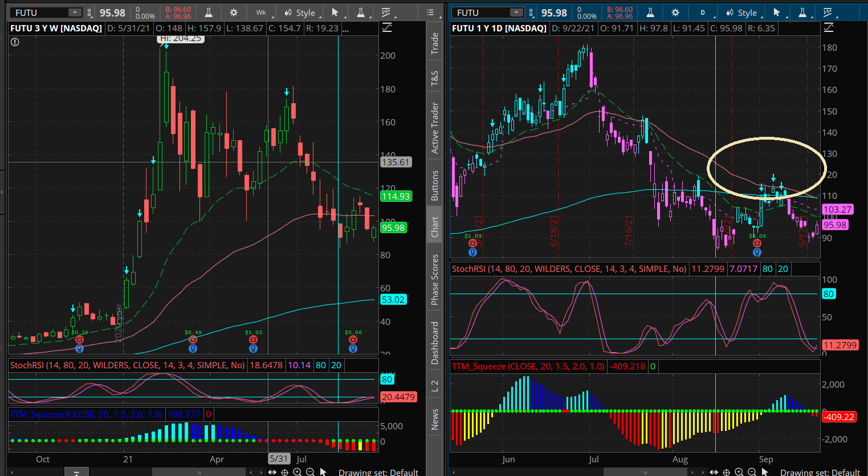The width and height of the screenshot is (868, 476).
Task: Zoom in with left chart magnifier plus icon
Action: tap(298, 472)
